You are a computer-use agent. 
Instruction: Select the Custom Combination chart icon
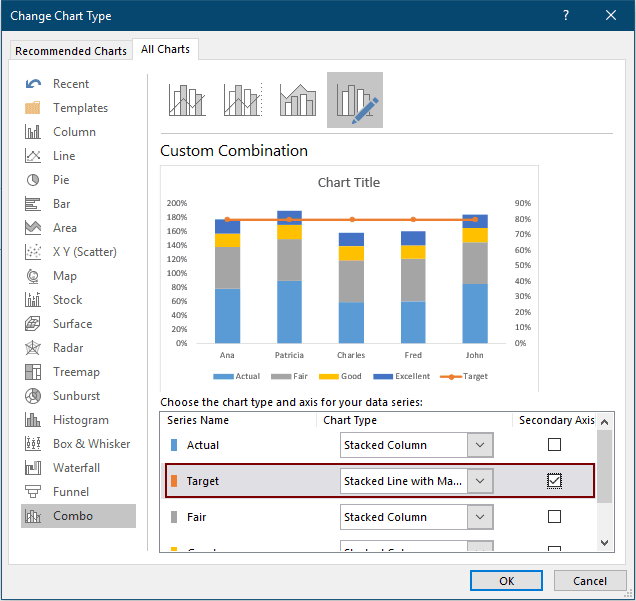pyautogui.click(x=354, y=100)
